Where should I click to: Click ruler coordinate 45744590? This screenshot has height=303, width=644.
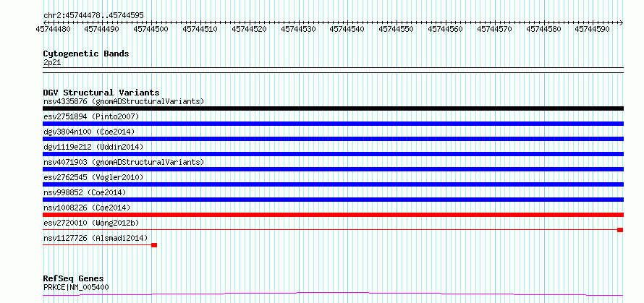pos(592,29)
